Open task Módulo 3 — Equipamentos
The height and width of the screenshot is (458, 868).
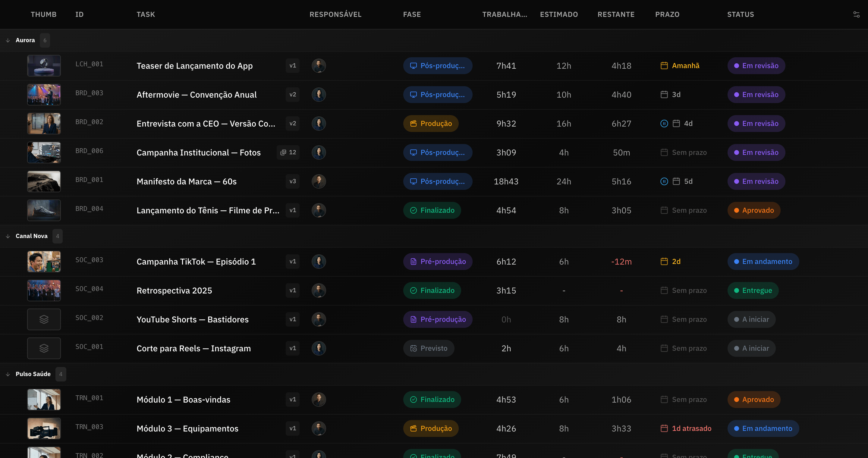point(187,428)
